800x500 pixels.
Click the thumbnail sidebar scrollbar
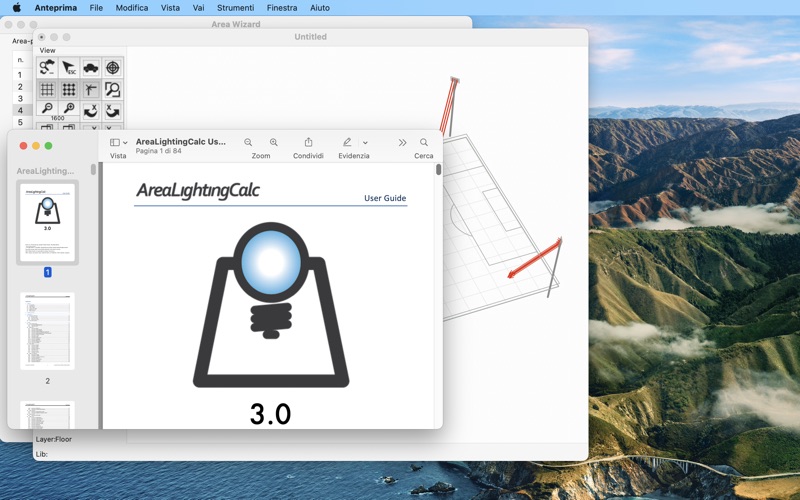(x=93, y=169)
